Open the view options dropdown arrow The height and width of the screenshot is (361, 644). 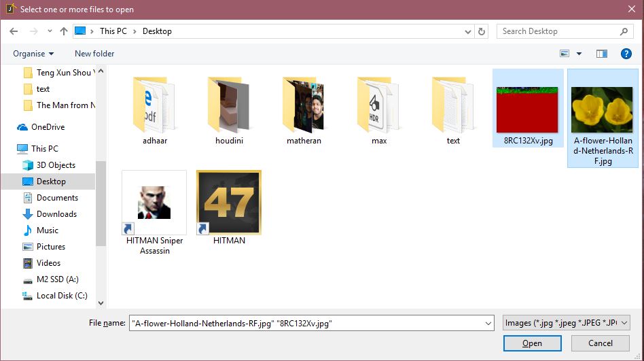tap(579, 54)
